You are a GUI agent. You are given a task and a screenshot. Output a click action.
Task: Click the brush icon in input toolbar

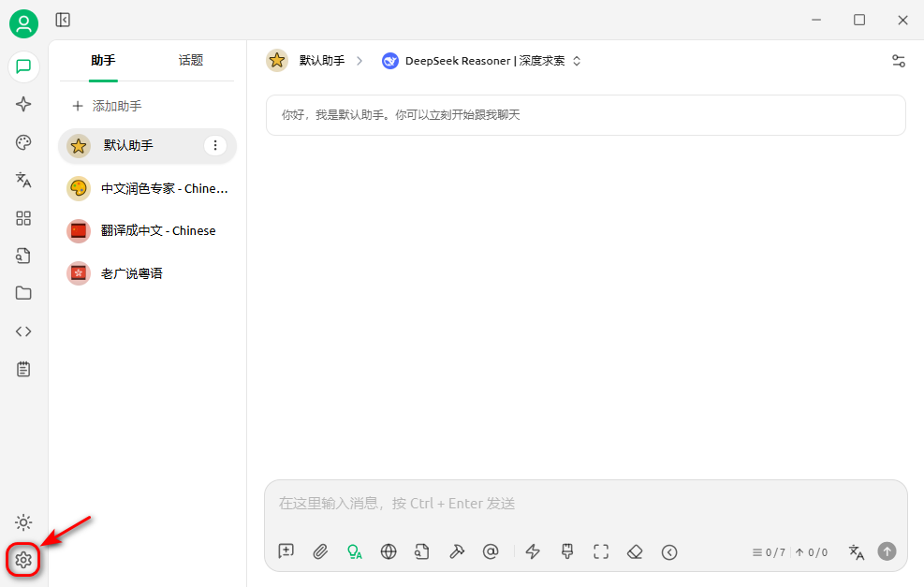567,551
